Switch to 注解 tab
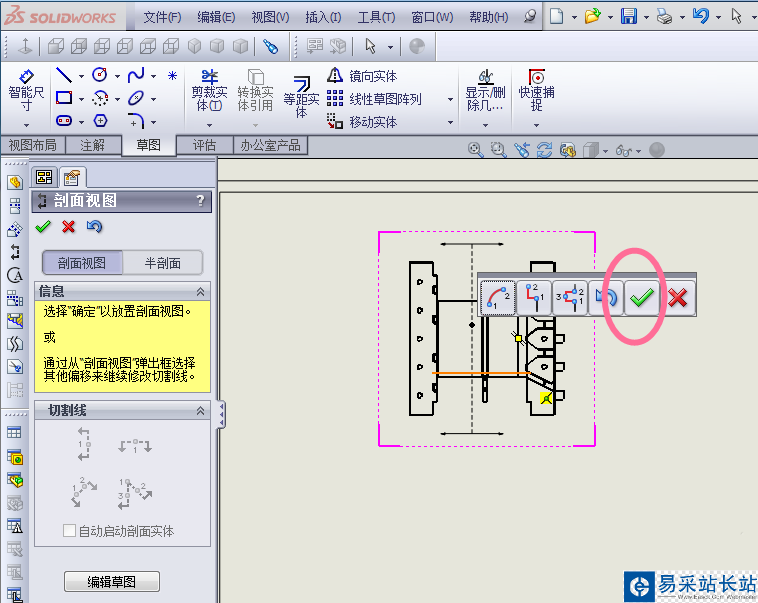The image size is (758, 603). [x=92, y=145]
